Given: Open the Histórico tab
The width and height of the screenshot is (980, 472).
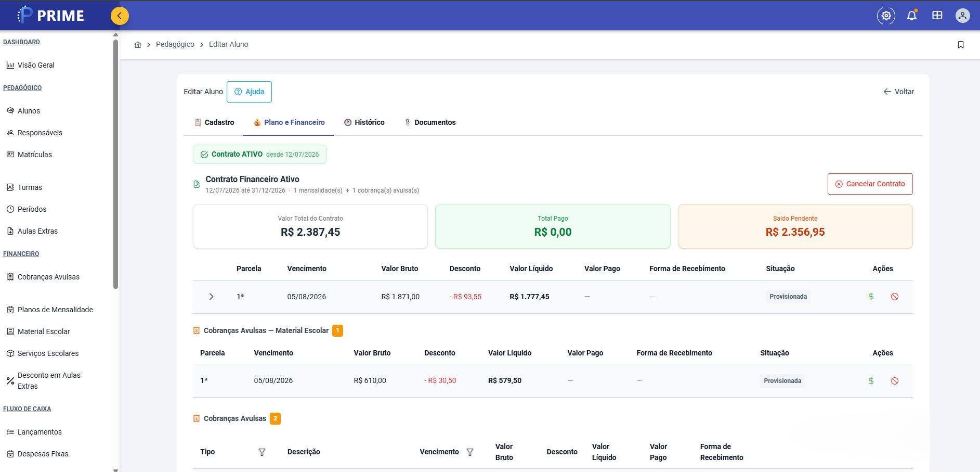Looking at the screenshot, I should pyautogui.click(x=364, y=122).
